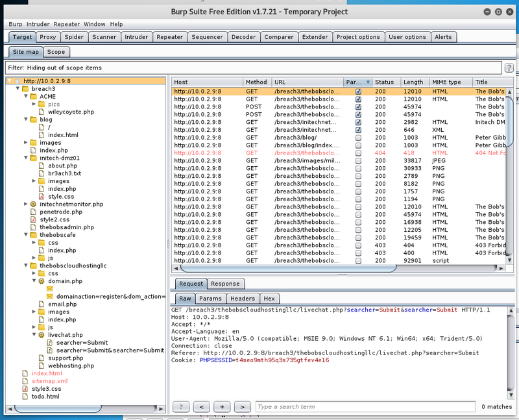The height and width of the screenshot is (420, 519).
Task: Click the '+' button beside the search field
Action: (x=222, y=406)
